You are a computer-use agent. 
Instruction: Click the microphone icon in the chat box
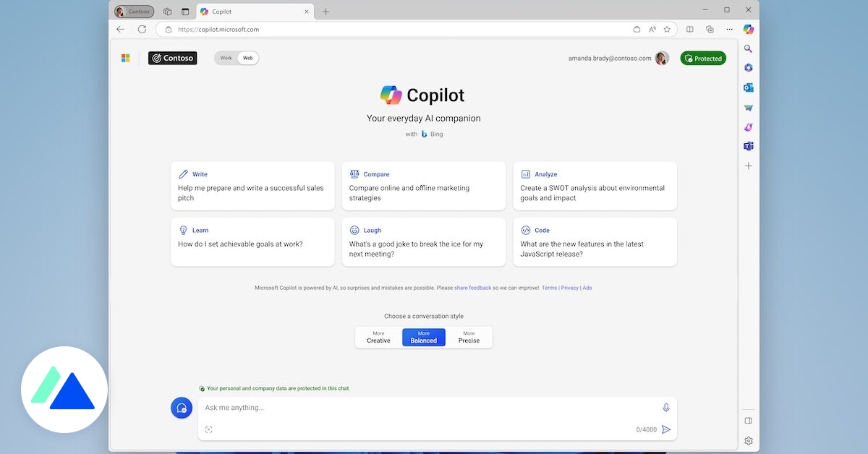666,408
